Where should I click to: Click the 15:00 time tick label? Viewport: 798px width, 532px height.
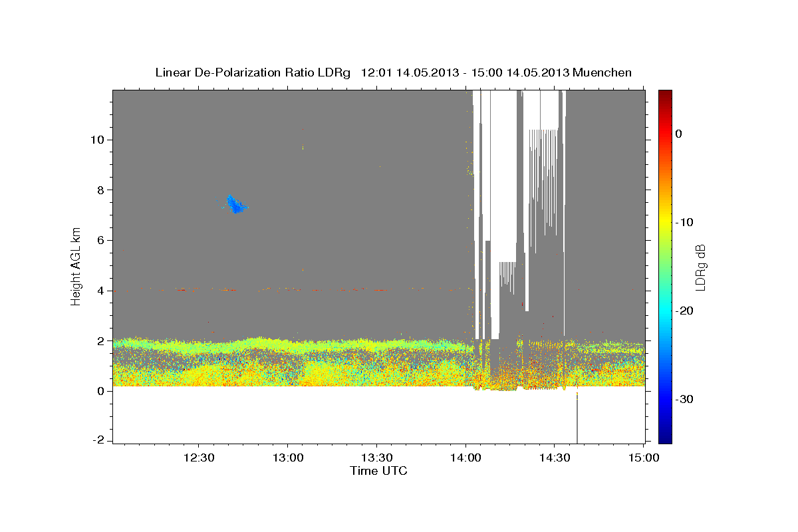[x=644, y=458]
